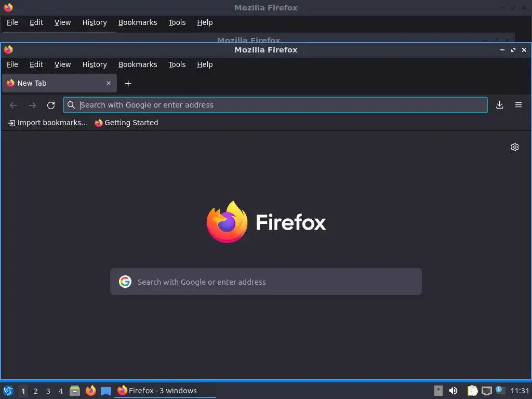532x399 pixels.
Task: Open the Downloads panel icon
Action: click(499, 105)
